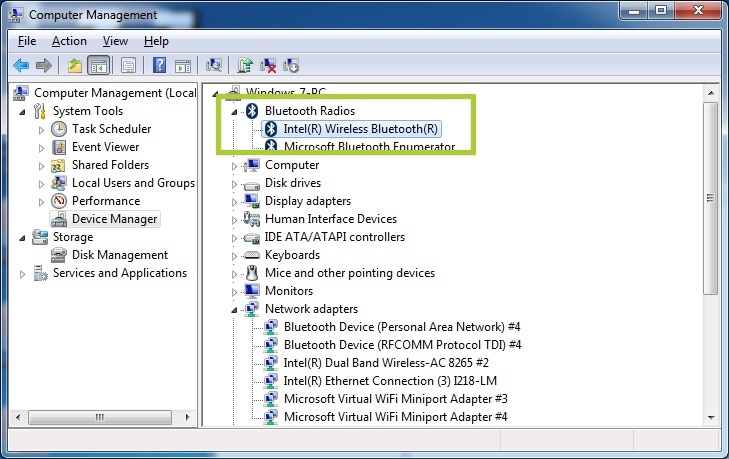Click the Event Viewer icon
The height and width of the screenshot is (459, 729).
coord(59,147)
